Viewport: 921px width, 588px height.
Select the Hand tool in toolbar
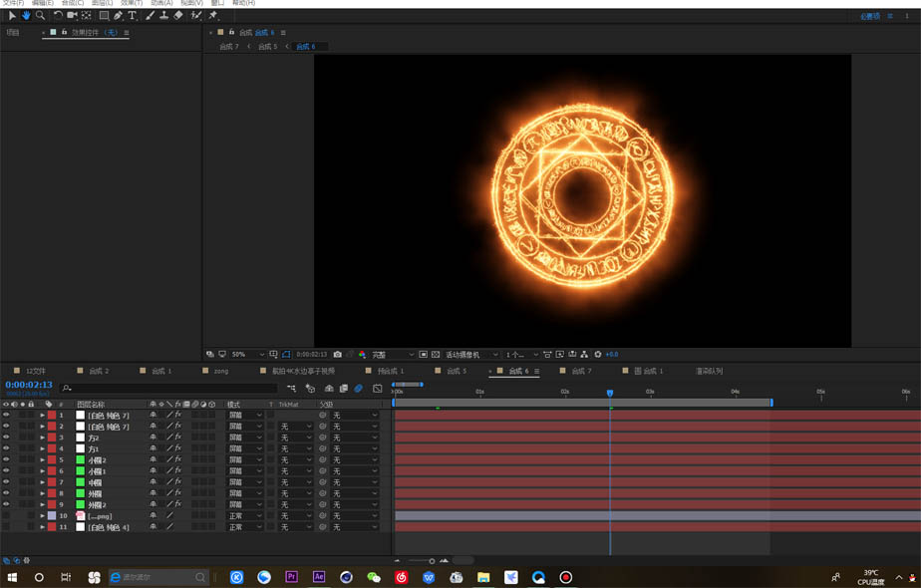(x=26, y=16)
